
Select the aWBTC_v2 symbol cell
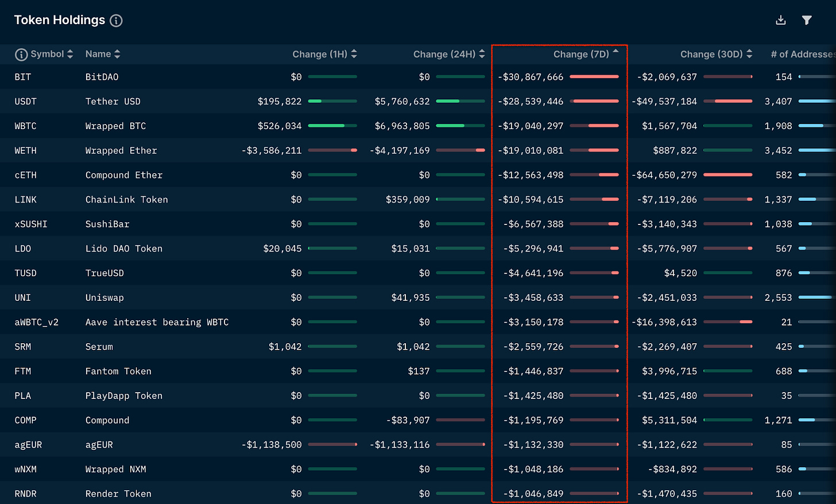point(36,323)
